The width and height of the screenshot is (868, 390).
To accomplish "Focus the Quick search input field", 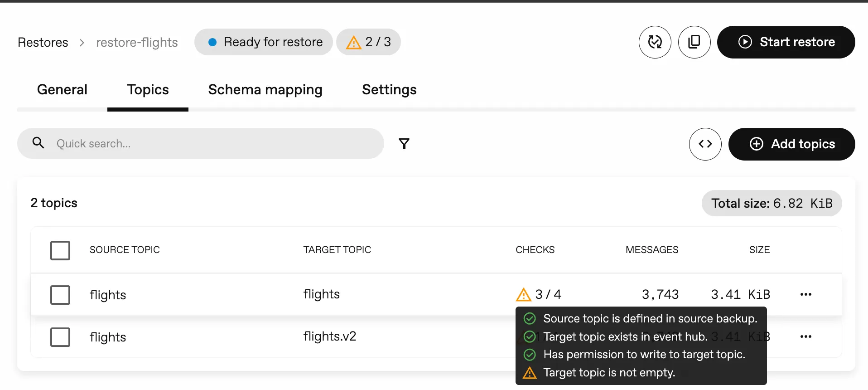I will pos(213,144).
